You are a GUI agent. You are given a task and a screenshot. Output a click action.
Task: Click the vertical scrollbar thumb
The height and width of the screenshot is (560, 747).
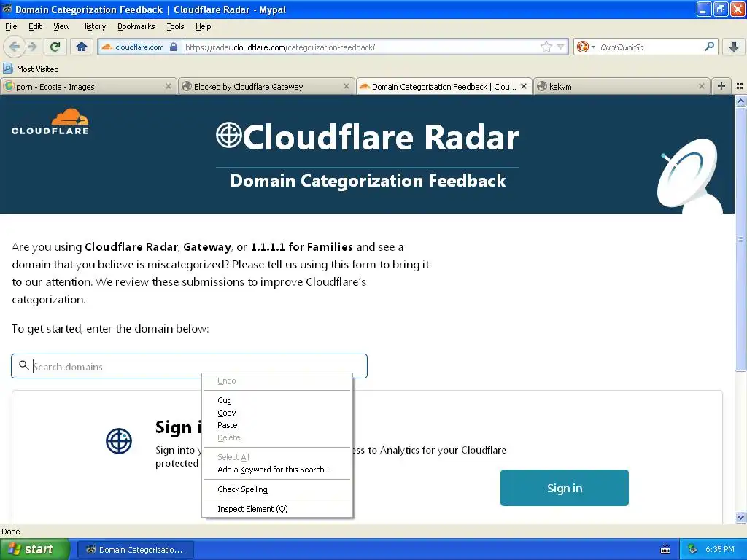coord(740,239)
